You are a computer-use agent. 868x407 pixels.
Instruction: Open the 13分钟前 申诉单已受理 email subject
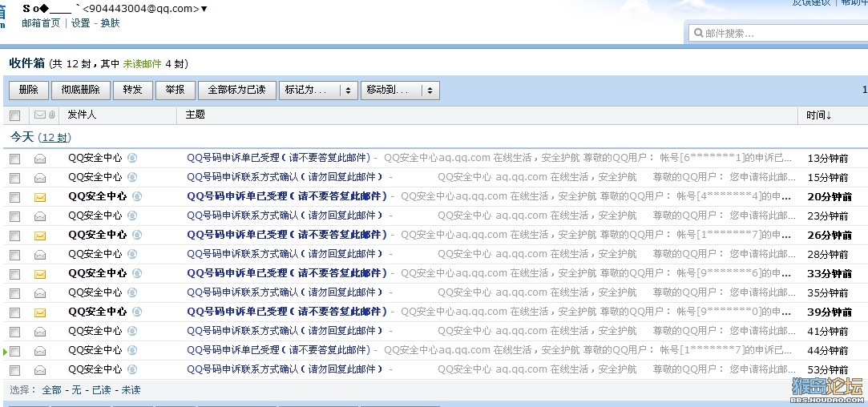(x=278, y=158)
